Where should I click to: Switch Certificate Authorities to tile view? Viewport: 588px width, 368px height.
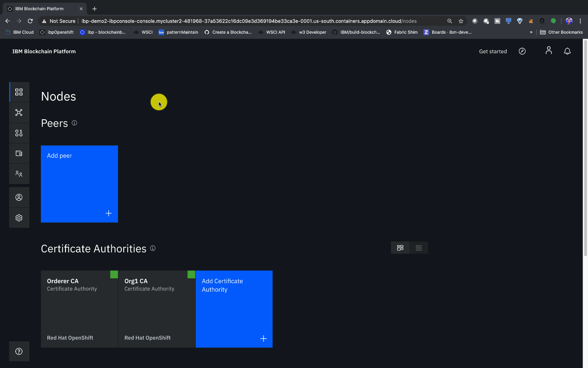coord(400,248)
